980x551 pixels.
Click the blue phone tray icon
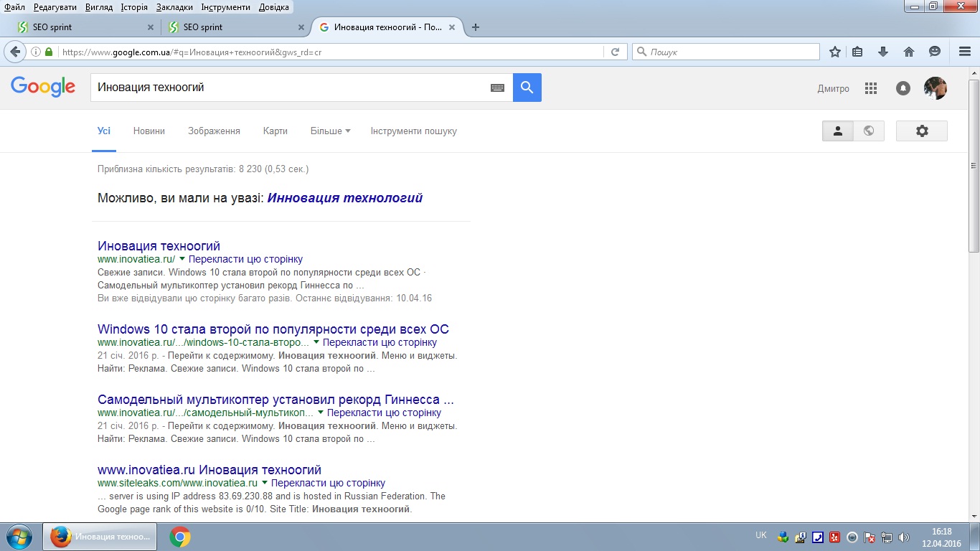[x=818, y=537]
